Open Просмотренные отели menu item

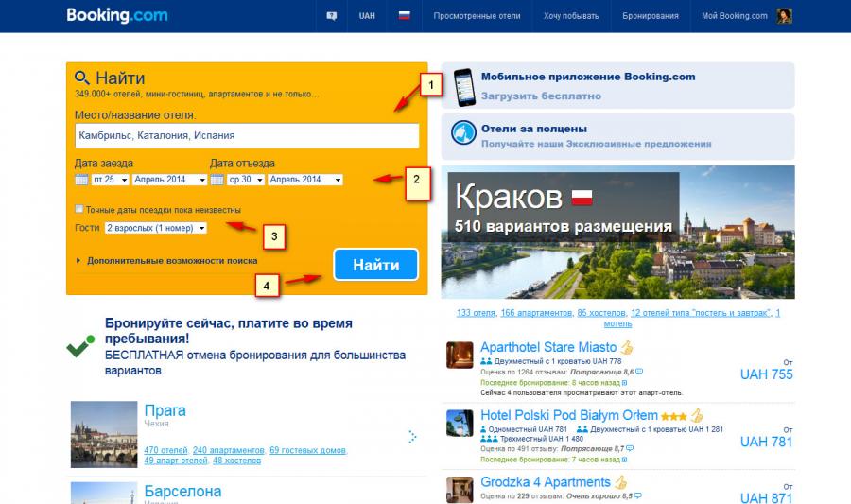click(x=477, y=16)
